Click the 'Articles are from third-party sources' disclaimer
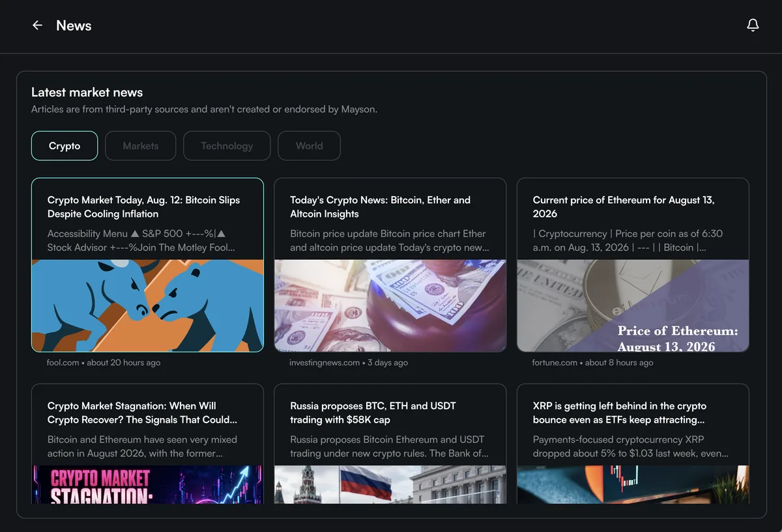The image size is (782, 532). (205, 109)
